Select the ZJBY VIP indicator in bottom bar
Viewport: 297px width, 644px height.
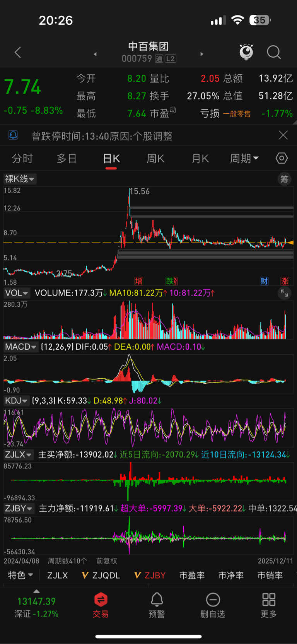pyautogui.click(x=150, y=576)
